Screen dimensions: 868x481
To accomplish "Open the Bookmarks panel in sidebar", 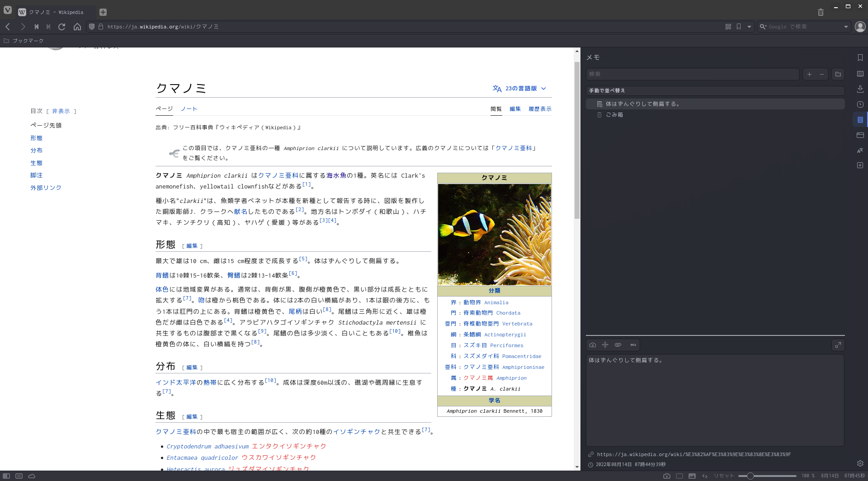I will pos(860,57).
